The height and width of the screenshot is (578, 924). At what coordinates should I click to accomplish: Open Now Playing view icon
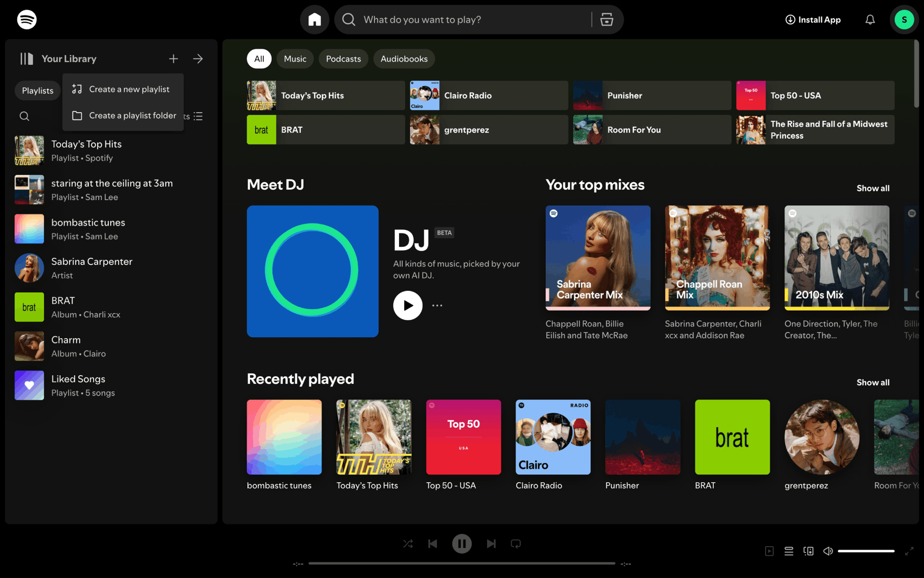click(x=770, y=551)
